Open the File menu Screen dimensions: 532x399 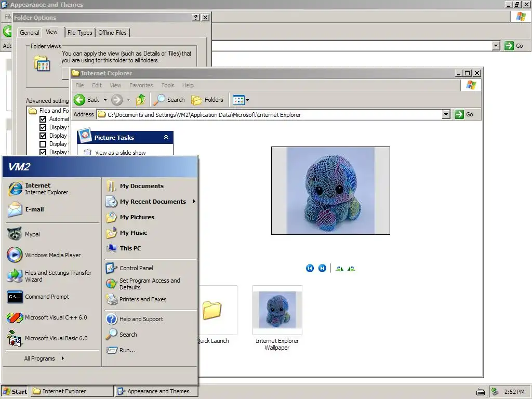[79, 85]
